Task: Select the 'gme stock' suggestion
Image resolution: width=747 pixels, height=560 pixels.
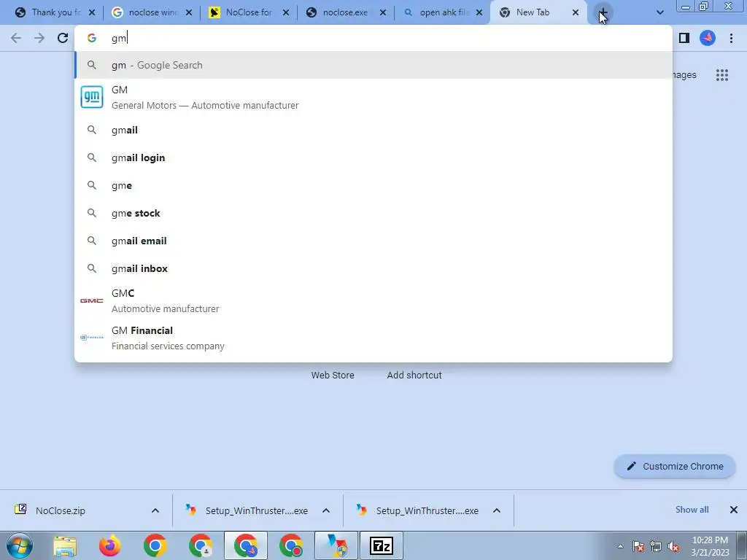Action: click(x=373, y=213)
